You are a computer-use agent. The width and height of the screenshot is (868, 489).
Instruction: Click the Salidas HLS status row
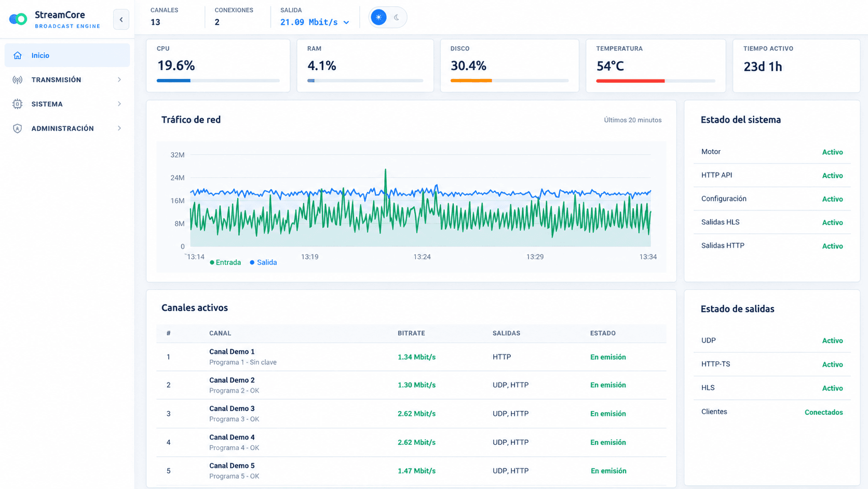pos(772,222)
